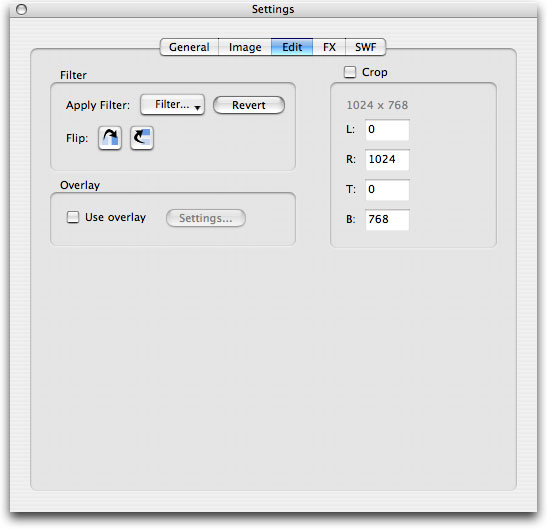Open the SWF tab
This screenshot has width=547, height=530.
[x=366, y=47]
